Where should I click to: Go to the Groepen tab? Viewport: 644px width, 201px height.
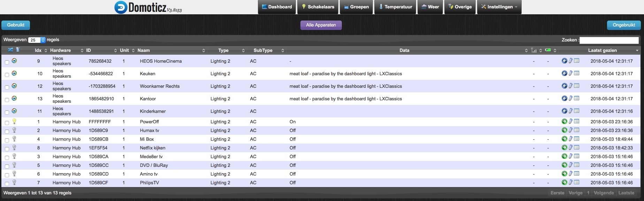click(x=356, y=7)
